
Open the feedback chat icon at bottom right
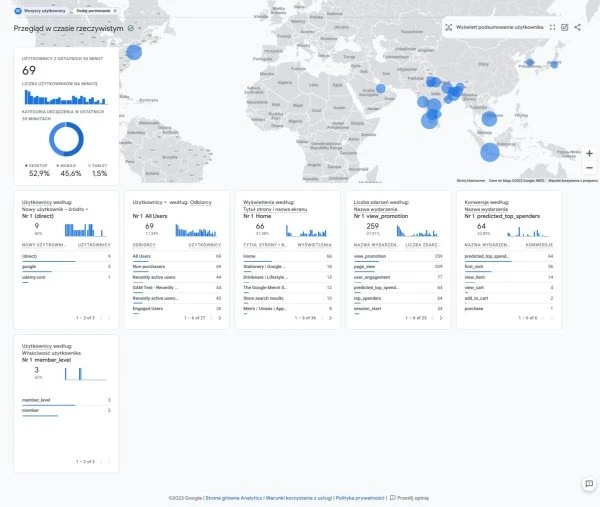click(589, 484)
